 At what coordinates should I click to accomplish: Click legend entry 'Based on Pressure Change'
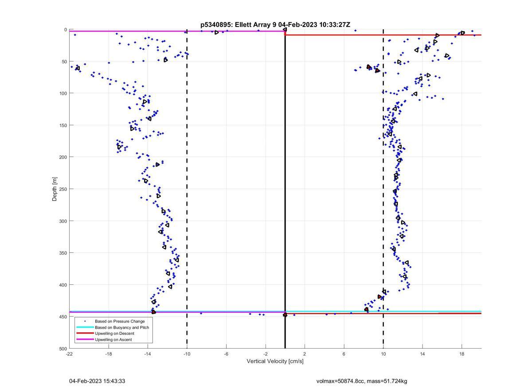point(120,322)
